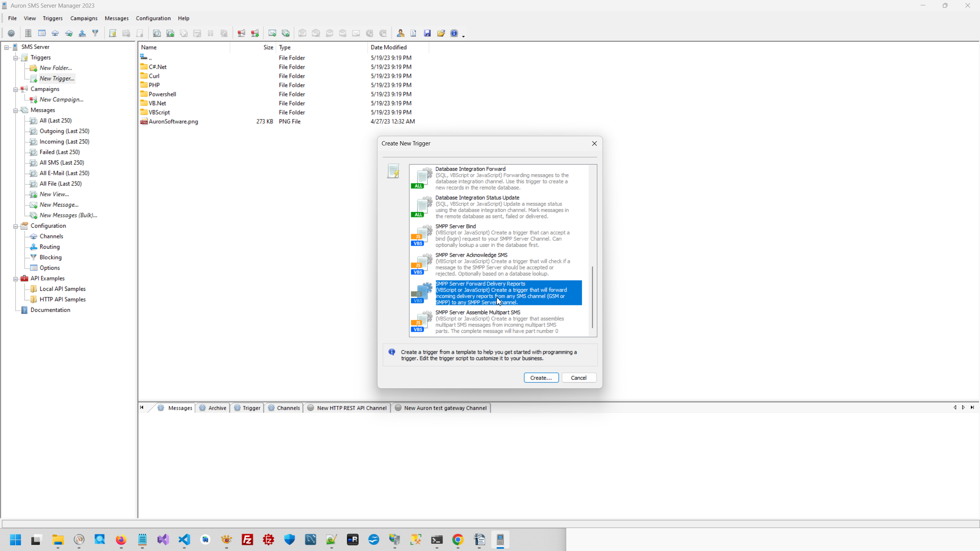980x551 pixels.
Task: Click the new campaign megaphone-plus icon
Action: [x=255, y=33]
